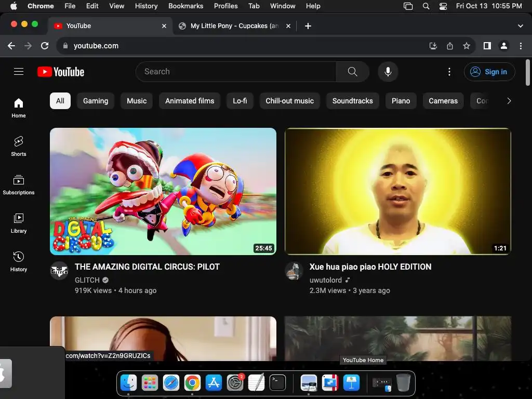Click the Sign in button
Image resolution: width=532 pixels, height=399 pixels.
[489, 72]
